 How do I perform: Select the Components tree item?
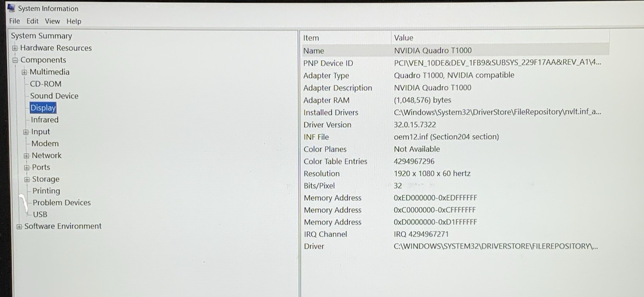(x=43, y=60)
